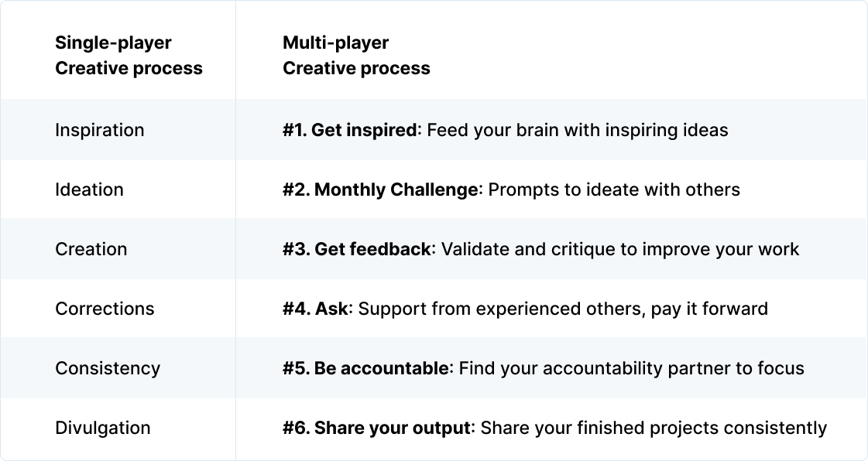This screenshot has height=461, width=868.
Task: Click the bold '#5. Be accountable' text
Action: pyautogui.click(x=365, y=368)
